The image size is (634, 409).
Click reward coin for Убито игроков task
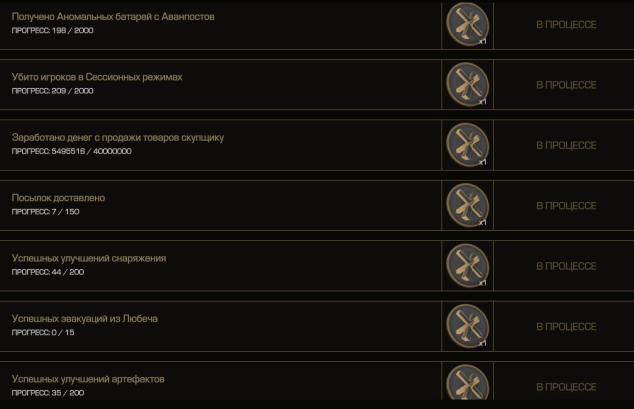click(467, 84)
